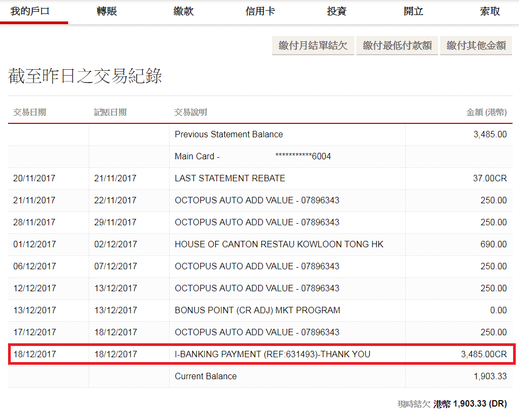Screen dimensions: 519x420
Task: Click the 記賬日期 column header
Action: click(110, 112)
